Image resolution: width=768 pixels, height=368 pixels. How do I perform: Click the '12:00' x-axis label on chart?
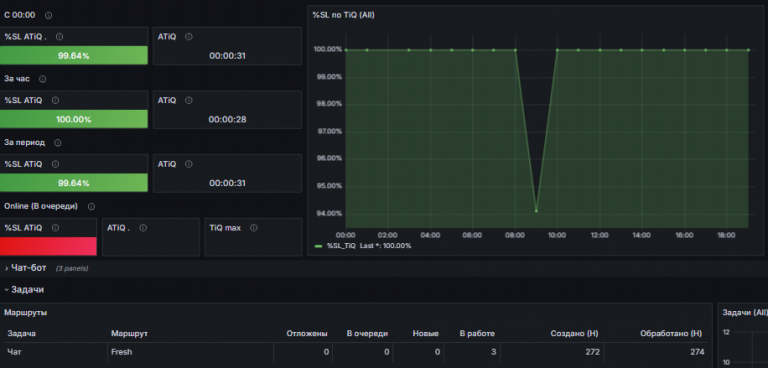pos(599,235)
